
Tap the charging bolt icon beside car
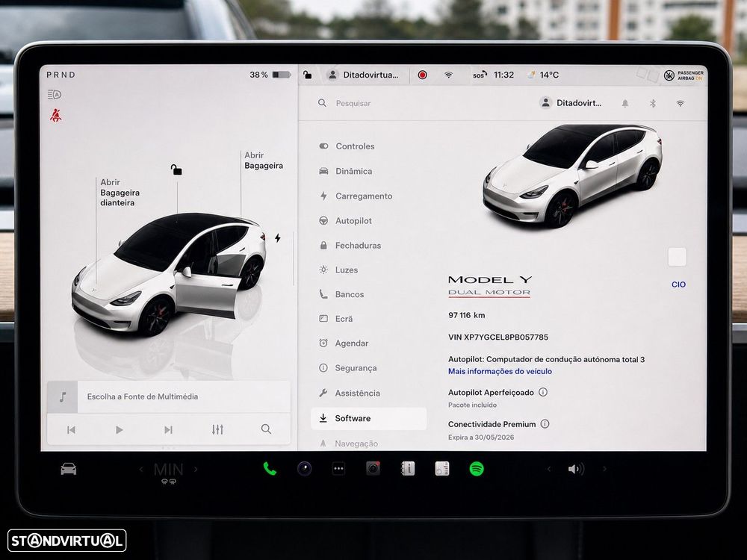(x=277, y=237)
